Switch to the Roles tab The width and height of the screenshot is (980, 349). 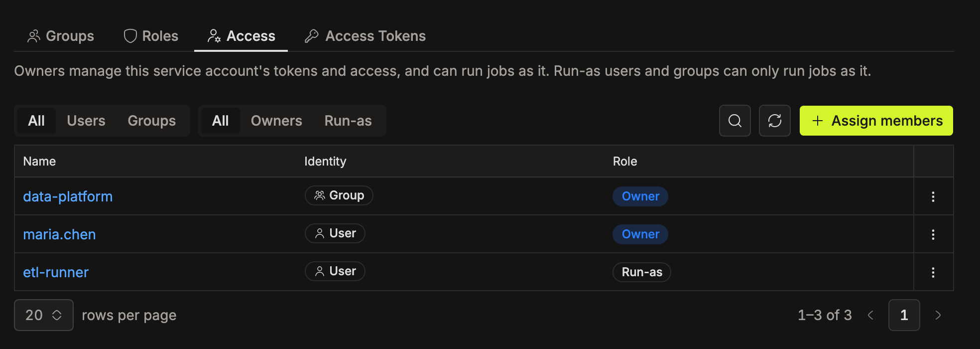151,36
